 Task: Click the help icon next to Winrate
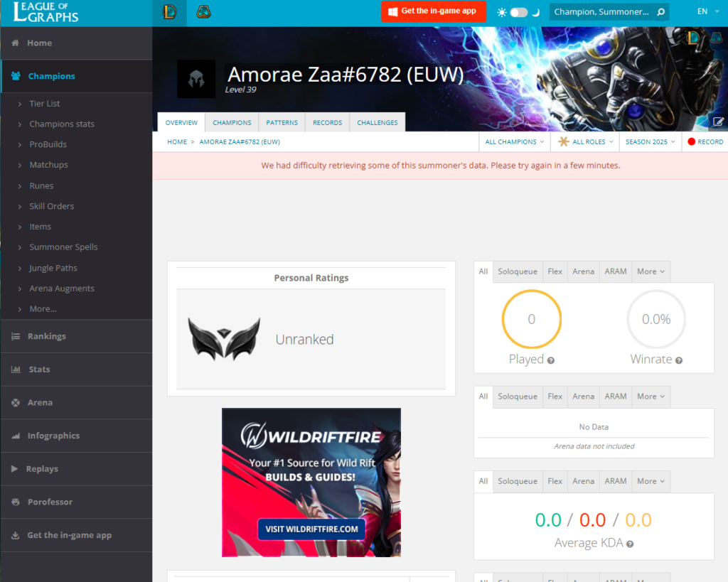coord(679,360)
